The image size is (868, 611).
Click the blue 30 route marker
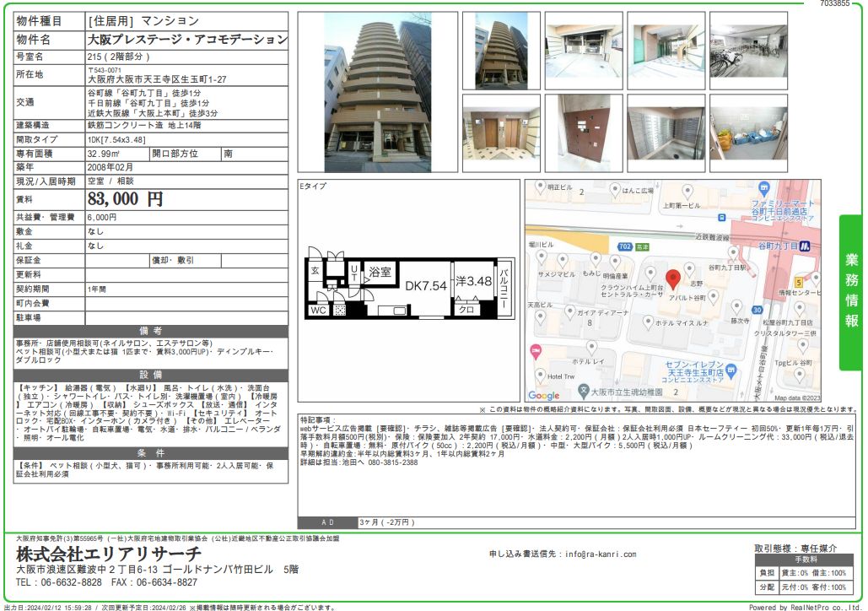757,310
